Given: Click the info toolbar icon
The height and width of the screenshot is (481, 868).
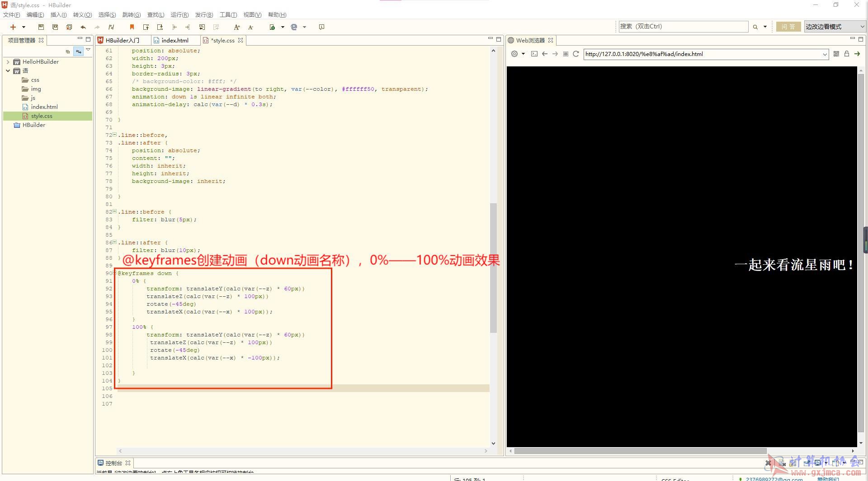Looking at the screenshot, I should [x=321, y=27].
